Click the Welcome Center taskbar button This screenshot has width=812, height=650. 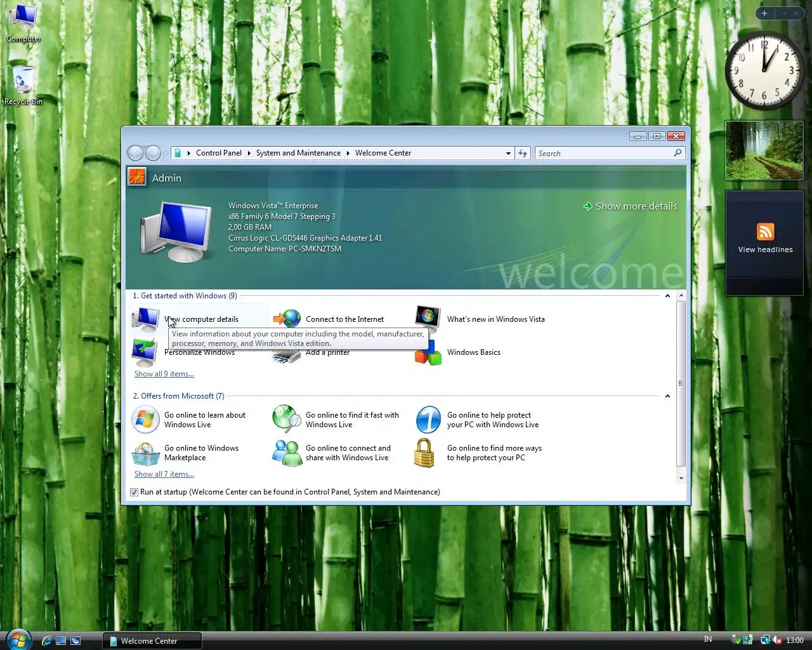pyautogui.click(x=152, y=640)
